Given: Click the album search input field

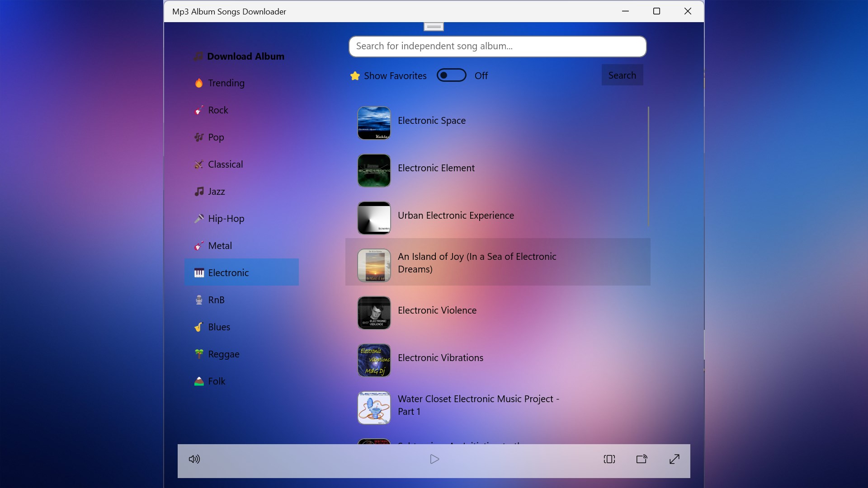Looking at the screenshot, I should 497,46.
